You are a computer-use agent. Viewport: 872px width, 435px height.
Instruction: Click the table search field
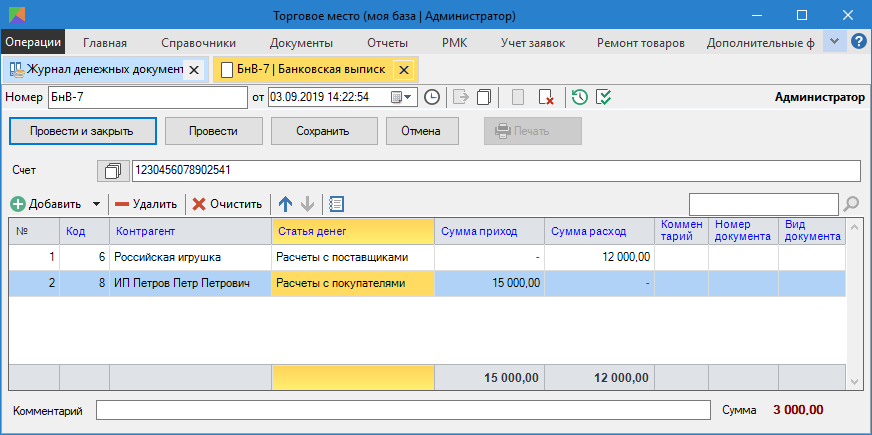point(764,204)
